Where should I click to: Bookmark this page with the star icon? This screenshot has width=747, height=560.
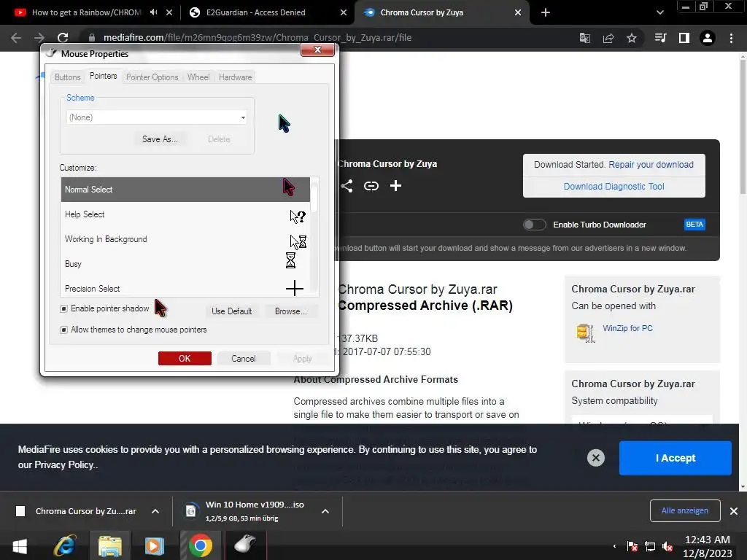632,38
